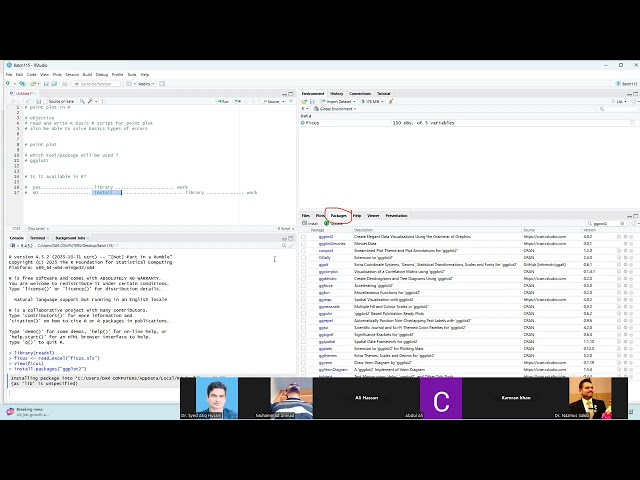
Task: Enable the cowplot package checkbox
Action: tap(304, 250)
